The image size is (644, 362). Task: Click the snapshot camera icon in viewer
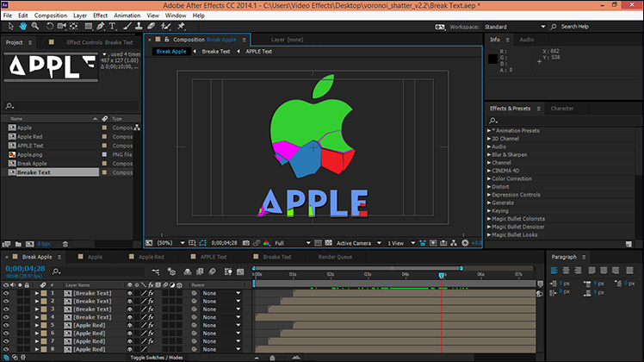coord(246,243)
